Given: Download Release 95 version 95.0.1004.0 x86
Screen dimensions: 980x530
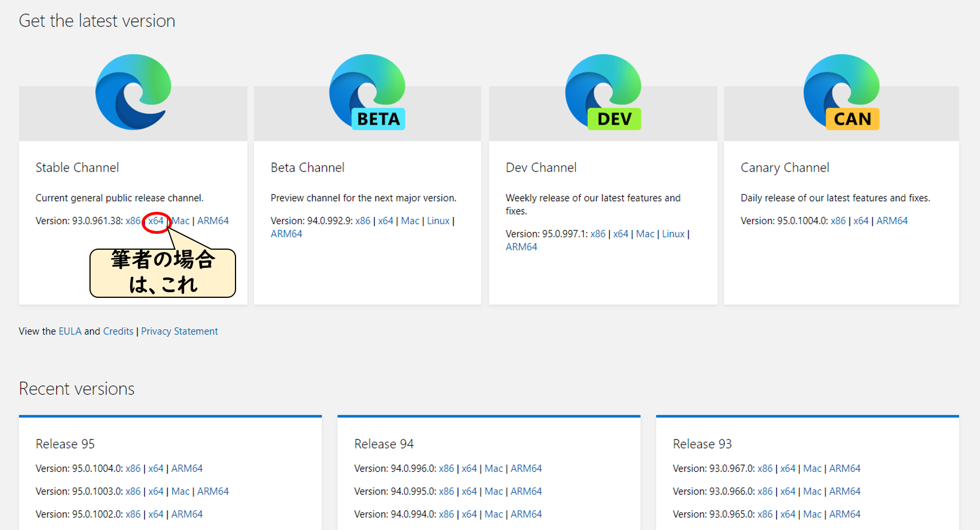Looking at the screenshot, I should click(x=133, y=468).
